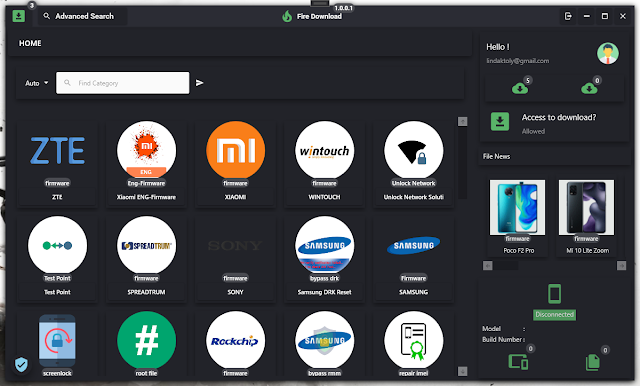Select the HOME tab
The height and width of the screenshot is (386, 640).
[x=30, y=43]
